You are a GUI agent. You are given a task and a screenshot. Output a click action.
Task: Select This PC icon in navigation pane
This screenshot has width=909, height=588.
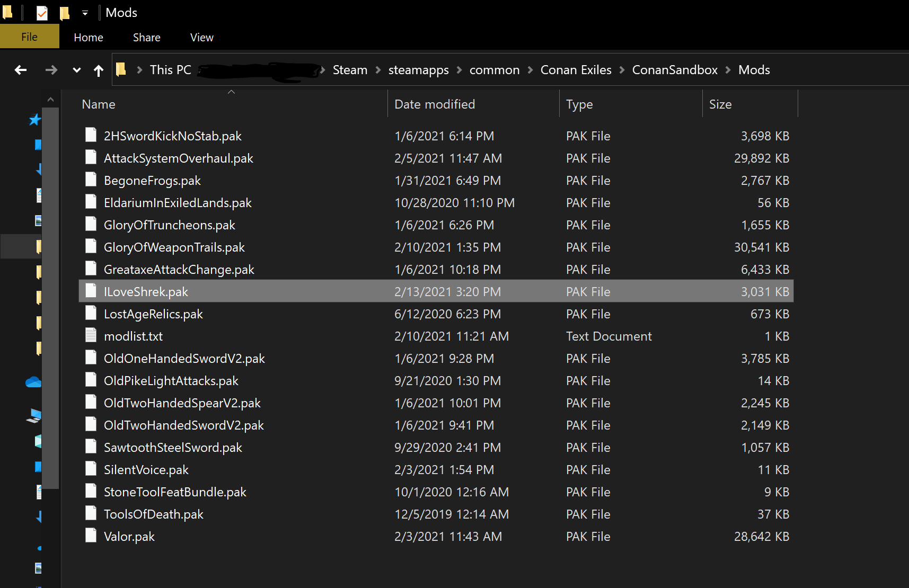tap(34, 416)
